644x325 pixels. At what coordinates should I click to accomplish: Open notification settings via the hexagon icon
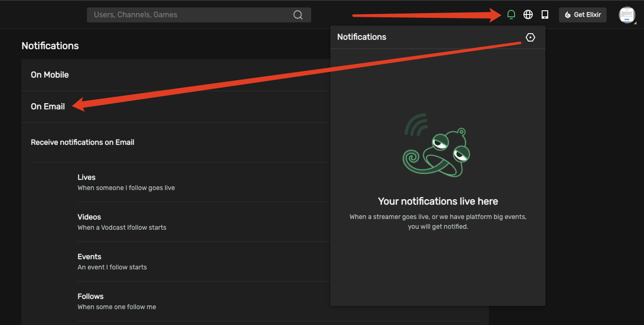(x=530, y=37)
